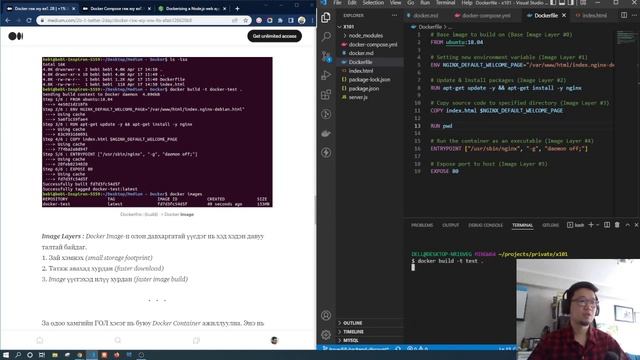The image size is (640, 360).
Task: Click the Medium home icon in bottom bar
Action: [x=40, y=340]
